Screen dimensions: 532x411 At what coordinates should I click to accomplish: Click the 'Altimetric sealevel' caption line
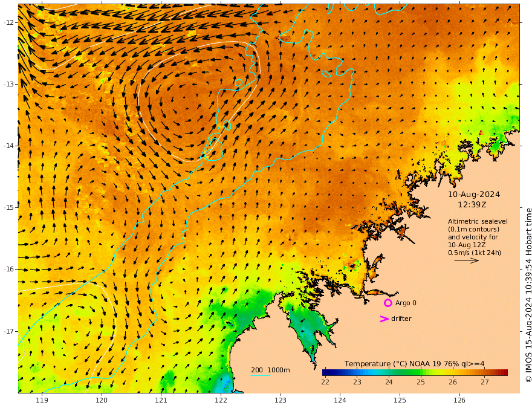click(478, 221)
